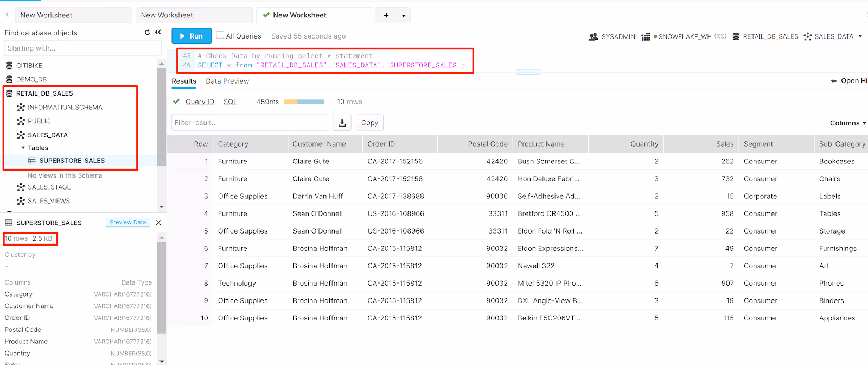The width and height of the screenshot is (868, 365).
Task: Click the SQL editor line 46 SELECT statement
Action: point(331,65)
